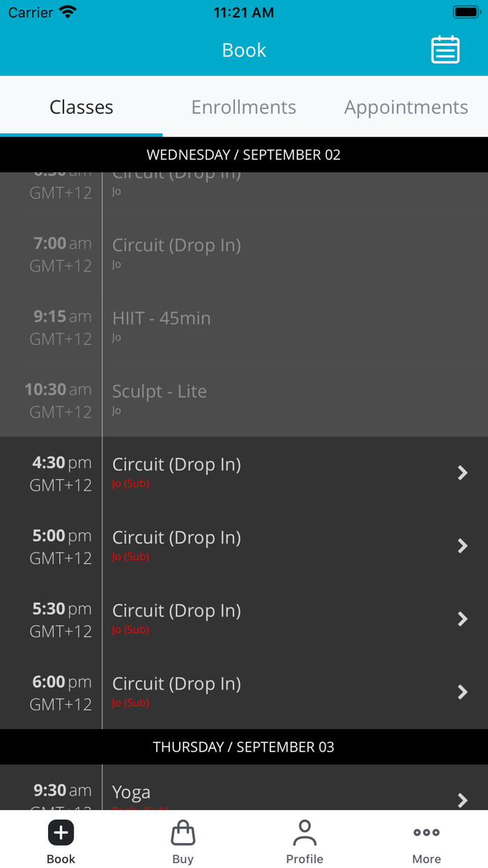Open the Profile person icon
488x868 pixels.
(305, 832)
